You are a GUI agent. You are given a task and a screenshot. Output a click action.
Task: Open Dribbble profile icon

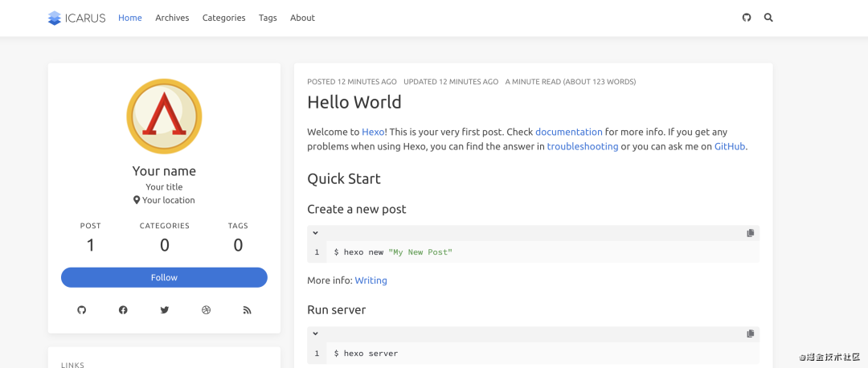click(206, 310)
